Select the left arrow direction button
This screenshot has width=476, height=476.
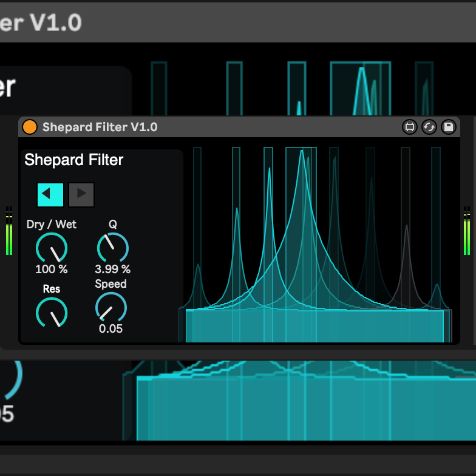click(50, 194)
